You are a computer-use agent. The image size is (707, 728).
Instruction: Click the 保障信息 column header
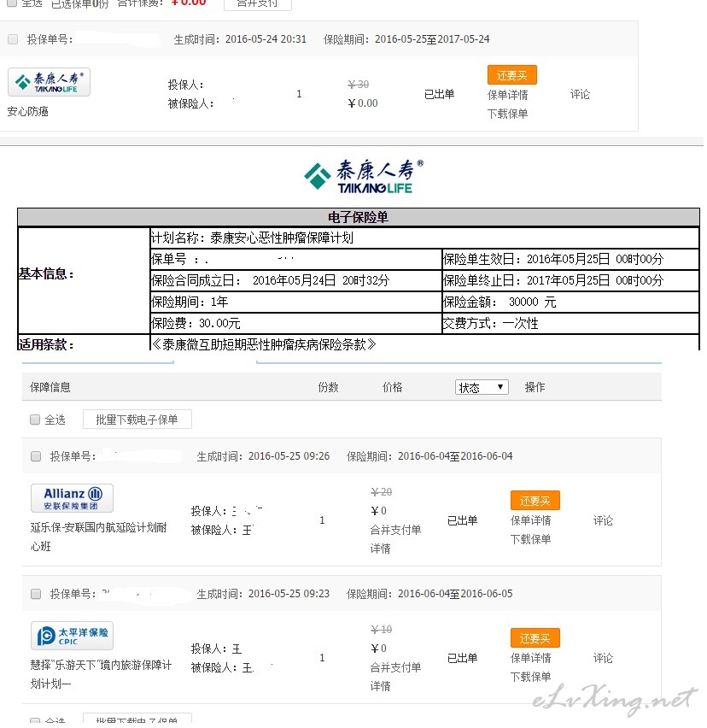click(x=50, y=387)
